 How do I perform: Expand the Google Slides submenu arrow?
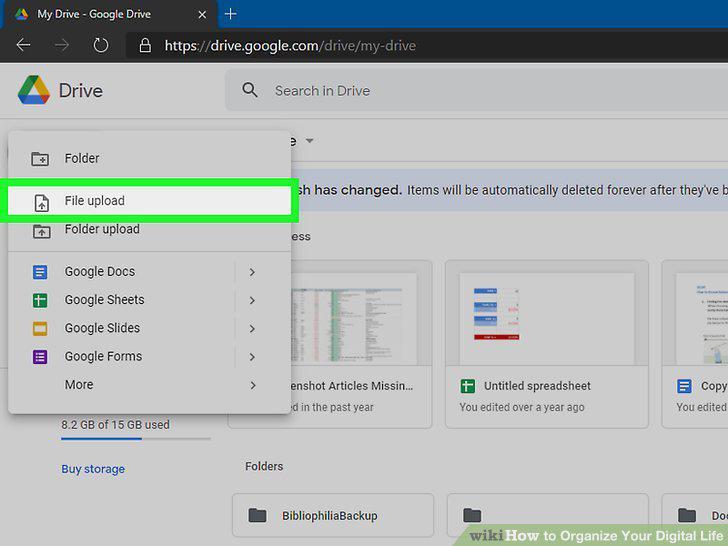point(252,329)
